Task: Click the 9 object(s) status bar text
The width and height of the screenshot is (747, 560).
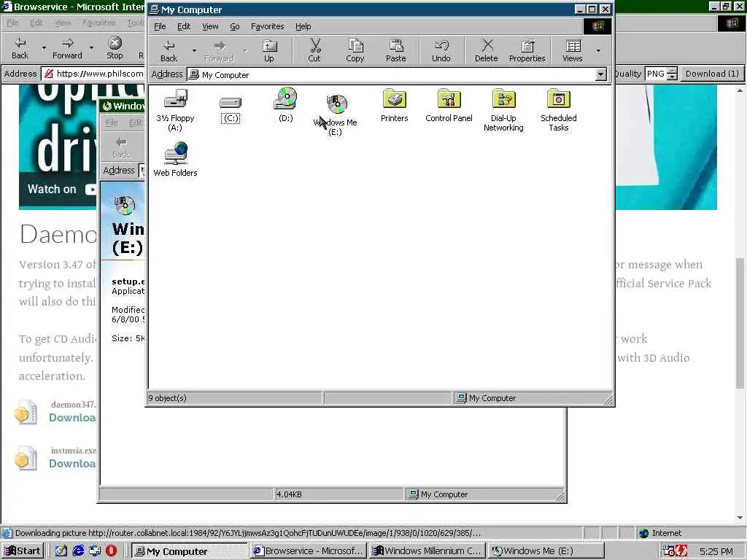Action: 168,398
